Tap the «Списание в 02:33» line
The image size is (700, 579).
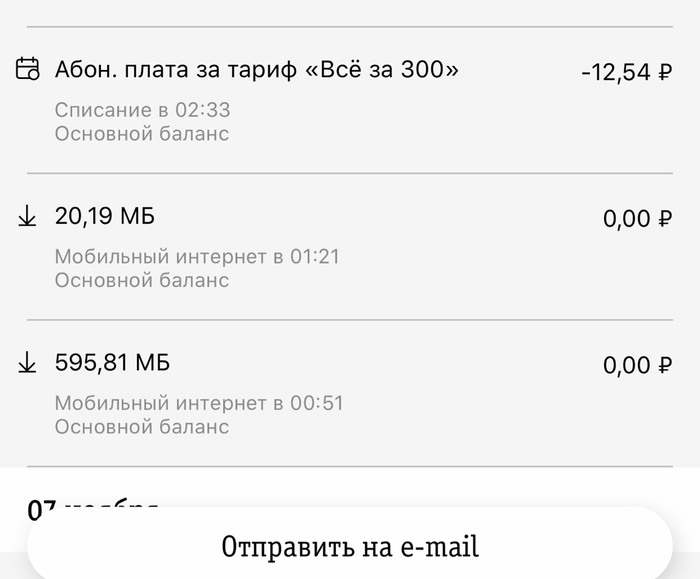pos(142,110)
